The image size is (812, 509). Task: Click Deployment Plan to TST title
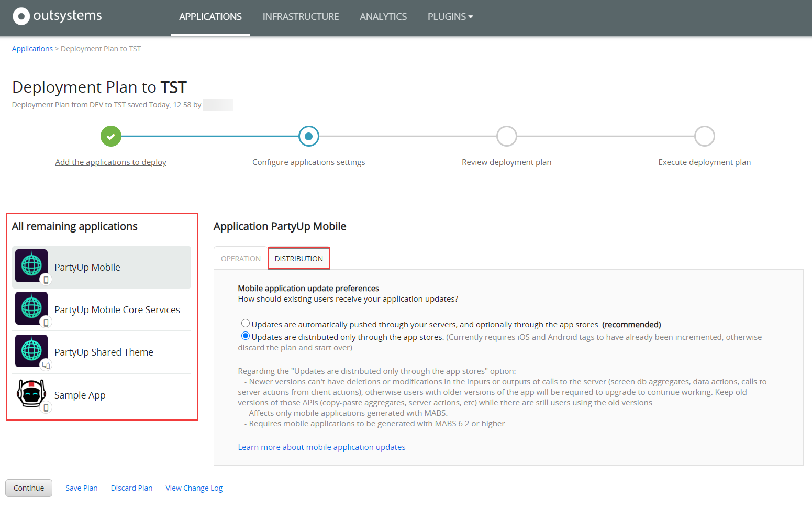[99, 87]
